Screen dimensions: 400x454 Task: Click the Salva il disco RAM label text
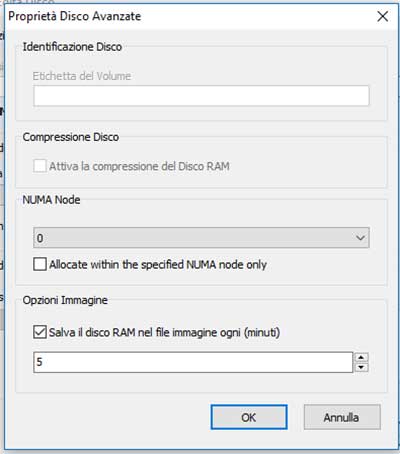coord(164,333)
